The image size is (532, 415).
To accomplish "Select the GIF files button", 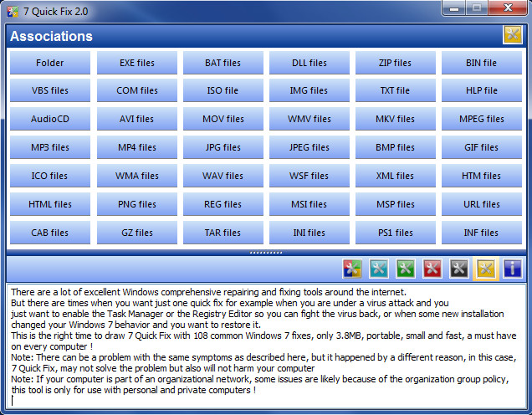I will [x=482, y=147].
